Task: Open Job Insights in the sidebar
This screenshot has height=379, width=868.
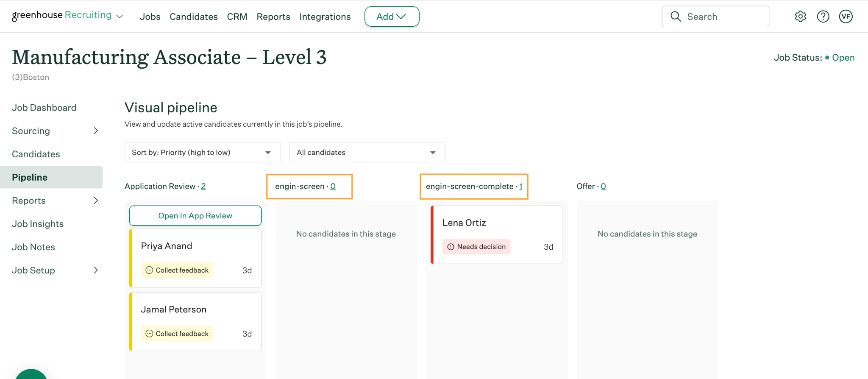Action: pos(38,224)
